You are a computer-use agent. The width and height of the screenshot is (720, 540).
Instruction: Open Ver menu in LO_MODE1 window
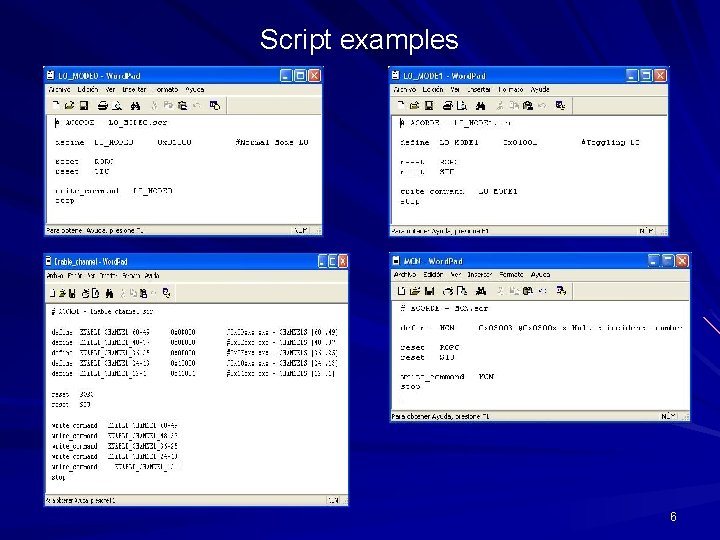455,90
